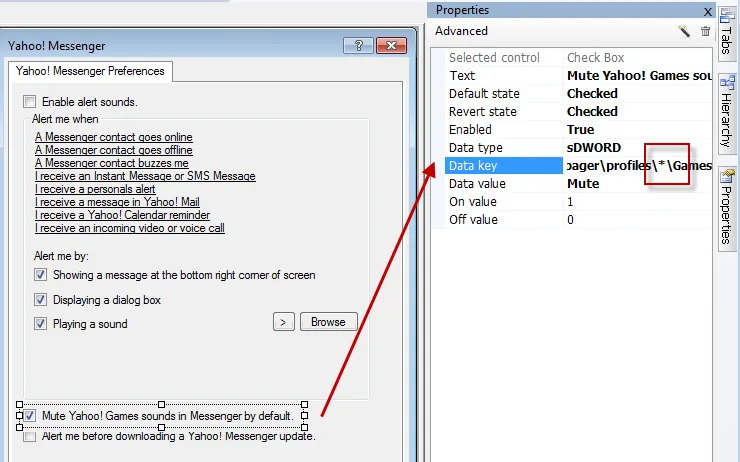Screen dimensions: 740x462
Task: Click the 'Alert me by:' label
Action: [x=61, y=256]
